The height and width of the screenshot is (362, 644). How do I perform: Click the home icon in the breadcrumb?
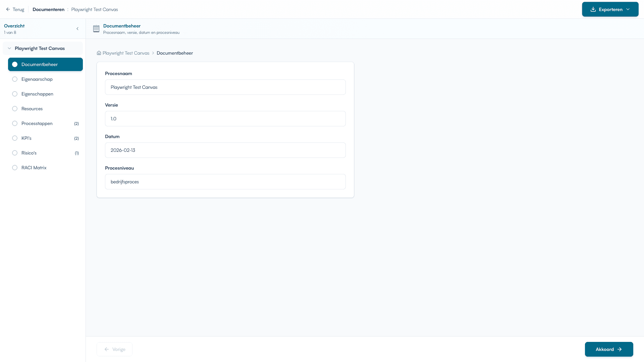(x=99, y=53)
